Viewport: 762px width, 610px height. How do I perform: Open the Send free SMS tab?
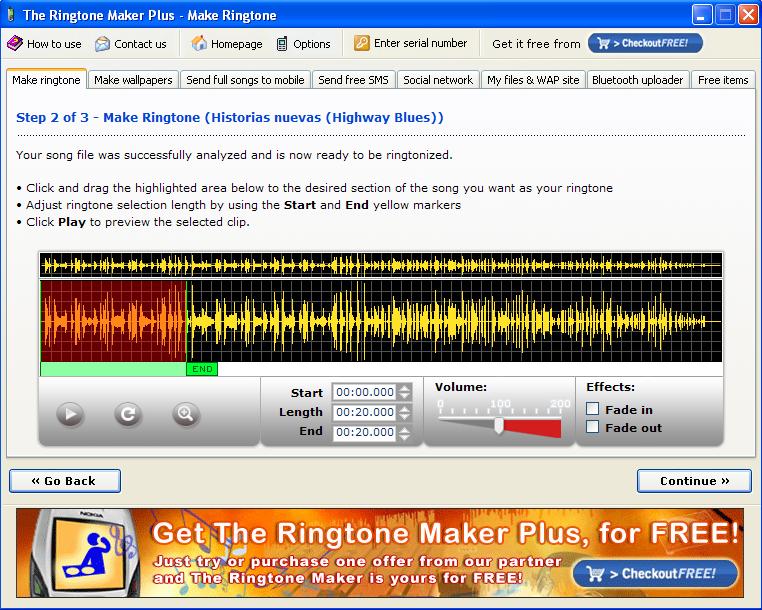point(353,80)
